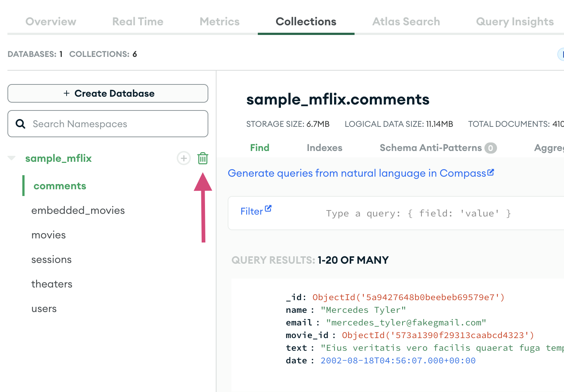Open the theaters collection
This screenshot has width=564, height=392.
(x=52, y=284)
